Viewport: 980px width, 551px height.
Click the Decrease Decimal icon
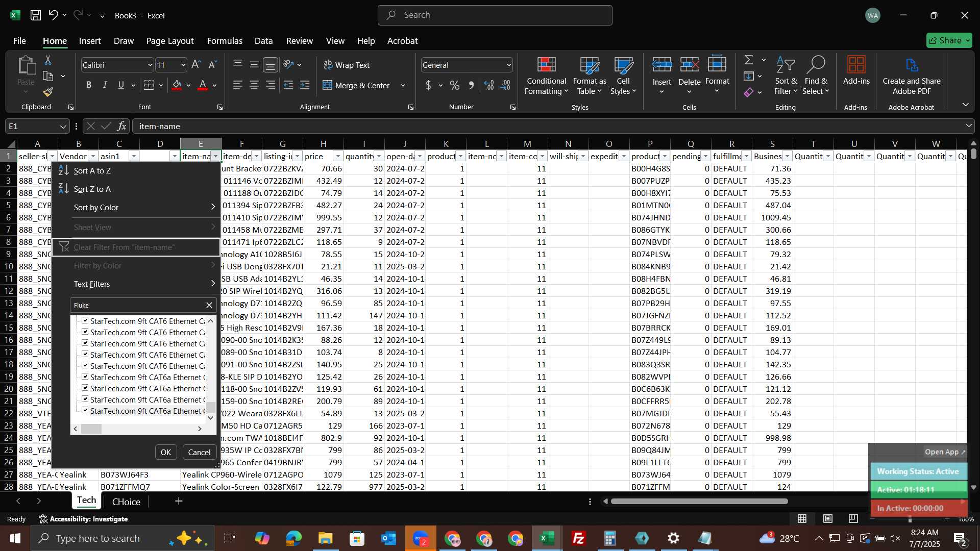tap(506, 85)
